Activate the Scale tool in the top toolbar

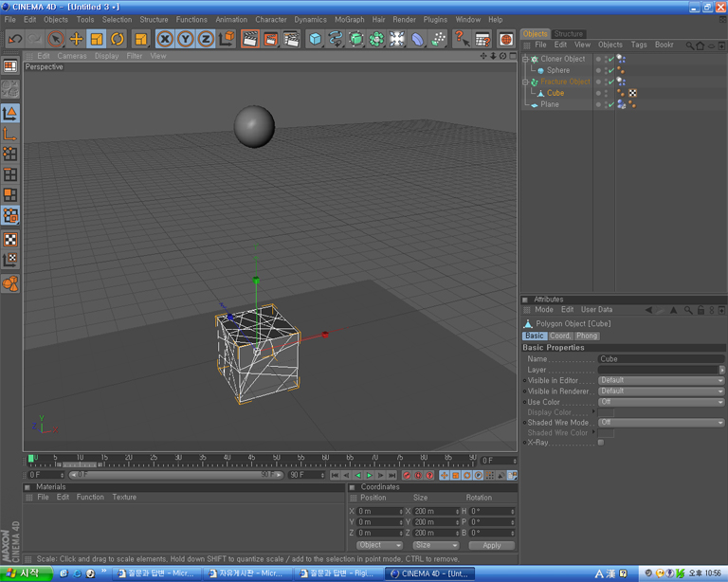click(x=97, y=39)
